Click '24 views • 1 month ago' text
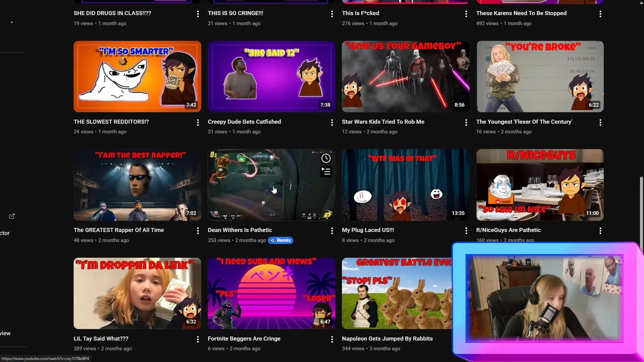644x362 pixels. (x=100, y=132)
